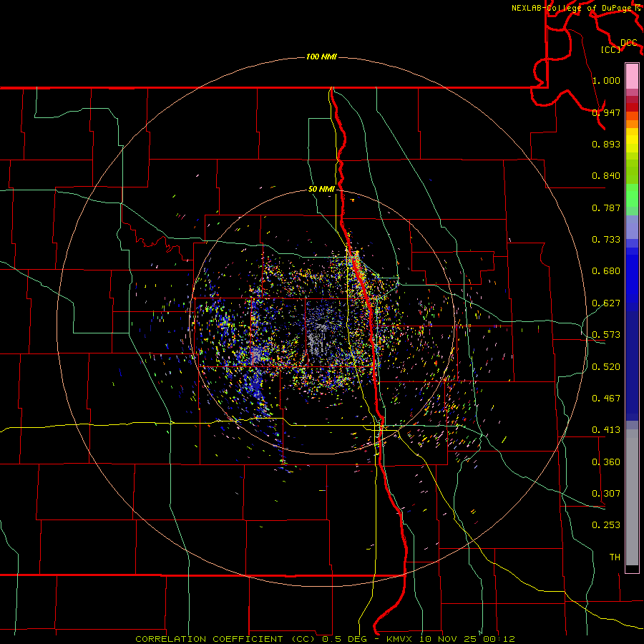Click the 00:12 timestamp in the caption
The width and height of the screenshot is (644, 644).
(499, 639)
